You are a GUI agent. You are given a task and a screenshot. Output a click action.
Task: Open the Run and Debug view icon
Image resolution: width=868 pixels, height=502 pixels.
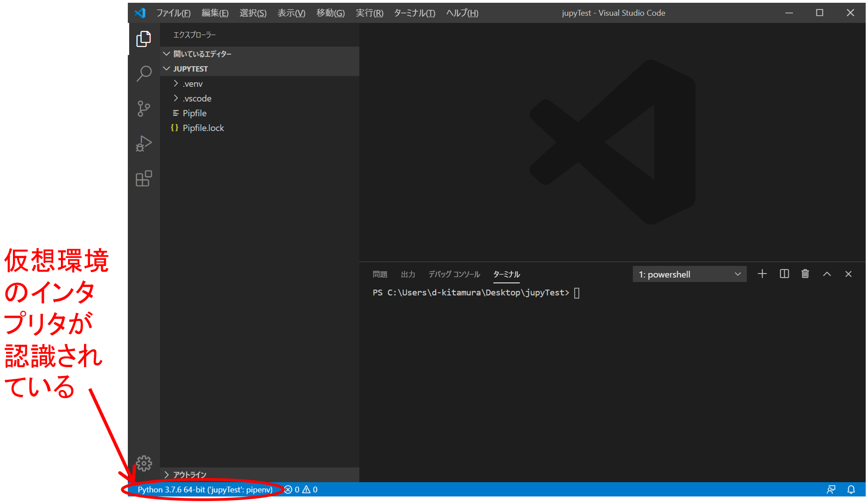(144, 143)
